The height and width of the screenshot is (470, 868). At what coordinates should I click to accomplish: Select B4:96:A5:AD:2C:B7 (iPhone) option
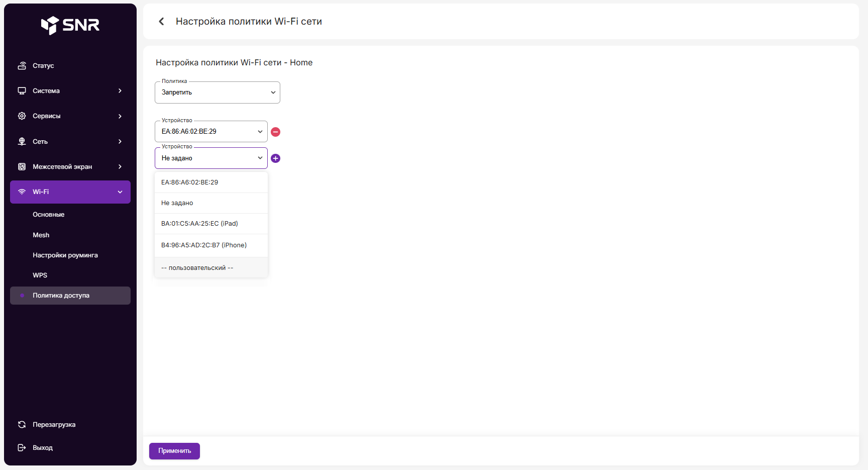click(204, 245)
